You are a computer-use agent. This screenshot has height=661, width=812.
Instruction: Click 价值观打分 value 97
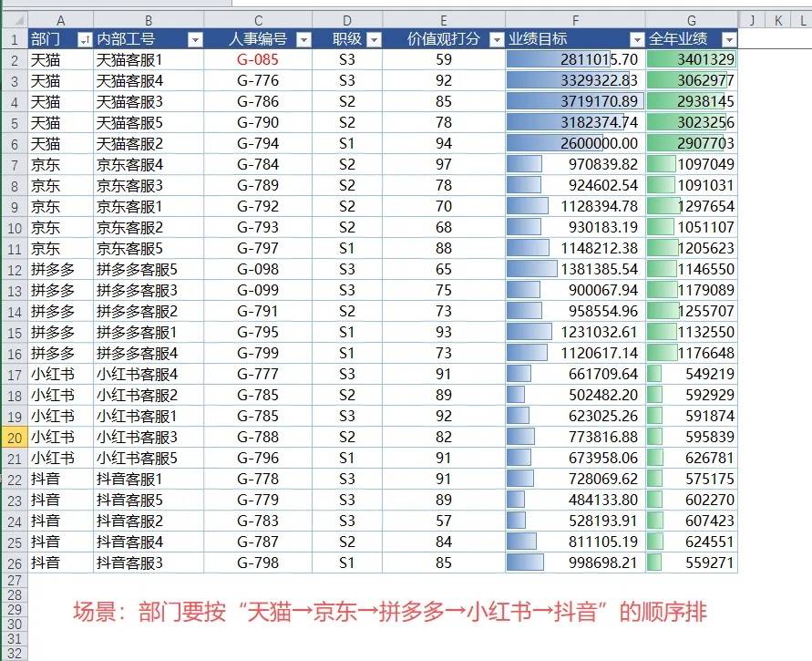point(444,165)
